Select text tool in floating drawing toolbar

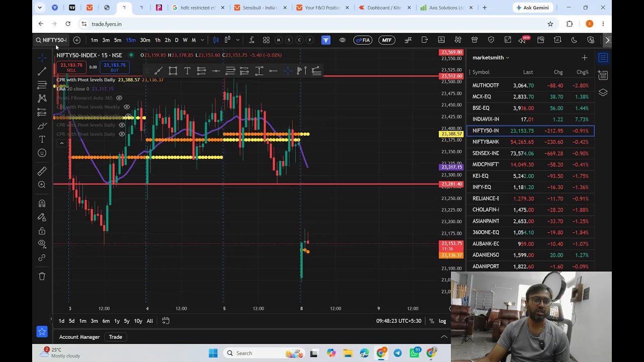pyautogui.click(x=187, y=71)
